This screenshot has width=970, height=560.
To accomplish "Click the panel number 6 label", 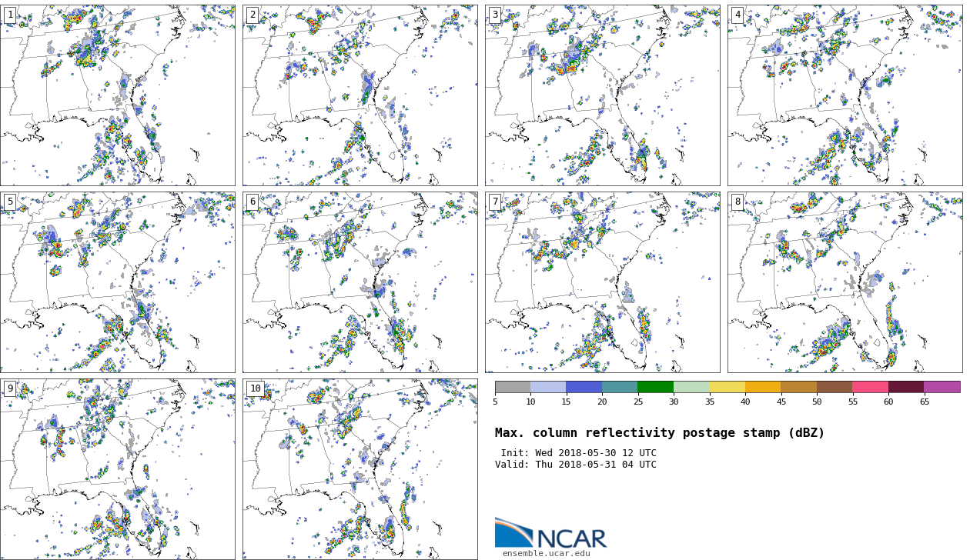I will point(253,202).
